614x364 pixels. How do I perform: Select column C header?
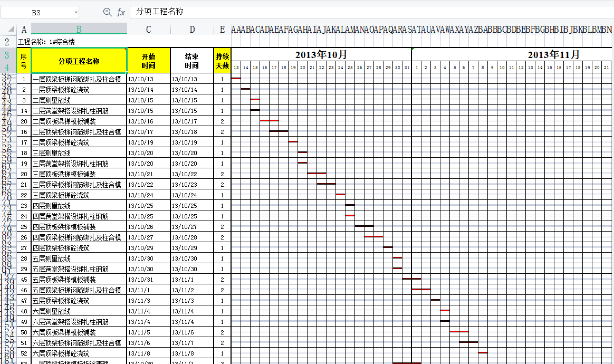click(x=148, y=30)
